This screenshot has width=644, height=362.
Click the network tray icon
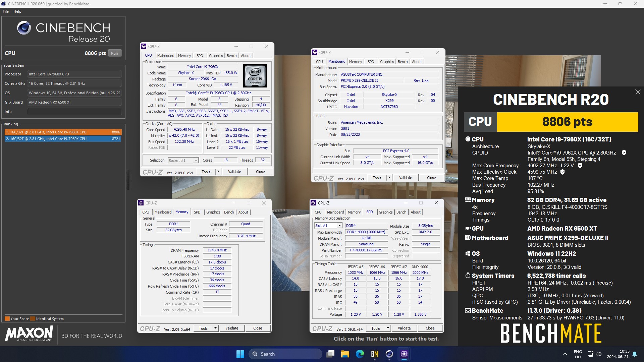click(x=591, y=354)
